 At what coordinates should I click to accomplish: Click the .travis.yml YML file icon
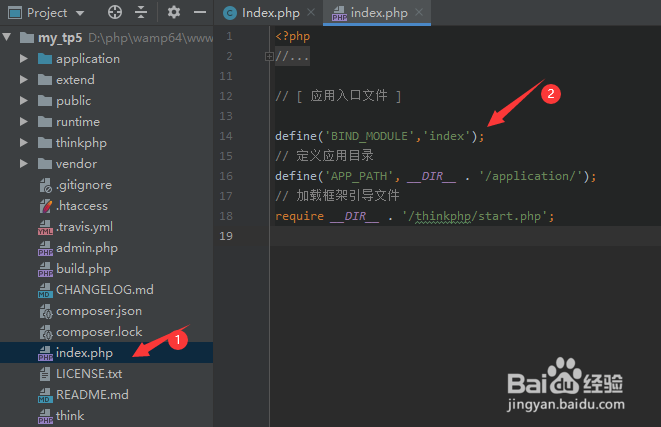[45, 227]
